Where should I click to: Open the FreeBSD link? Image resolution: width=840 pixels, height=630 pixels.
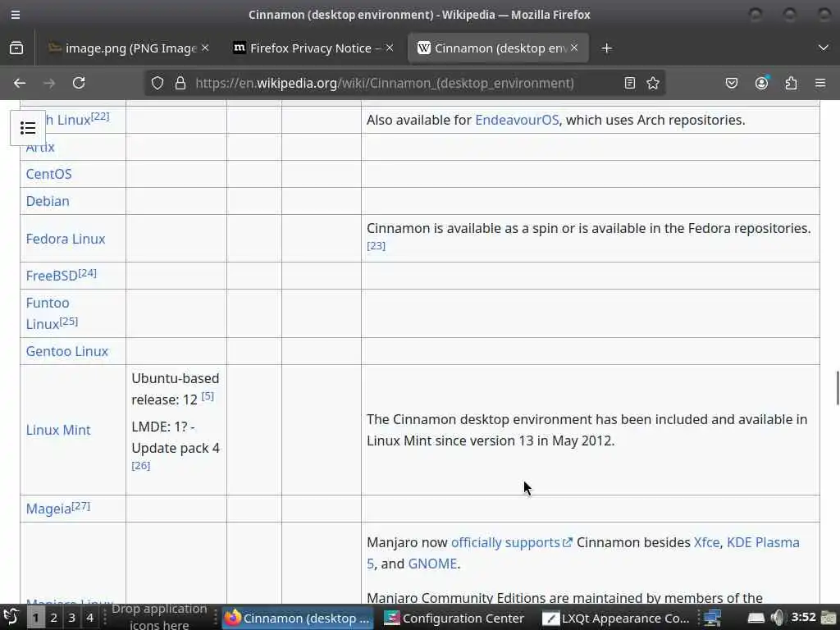(52, 276)
